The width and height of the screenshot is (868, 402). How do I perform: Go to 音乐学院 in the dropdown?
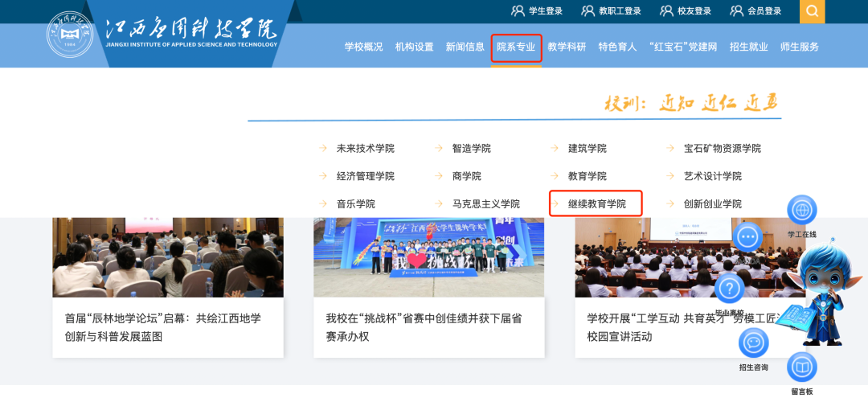(356, 203)
